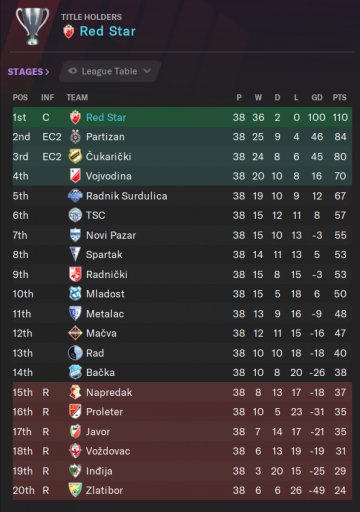Click Vojvodina club crest

[x=75, y=176]
